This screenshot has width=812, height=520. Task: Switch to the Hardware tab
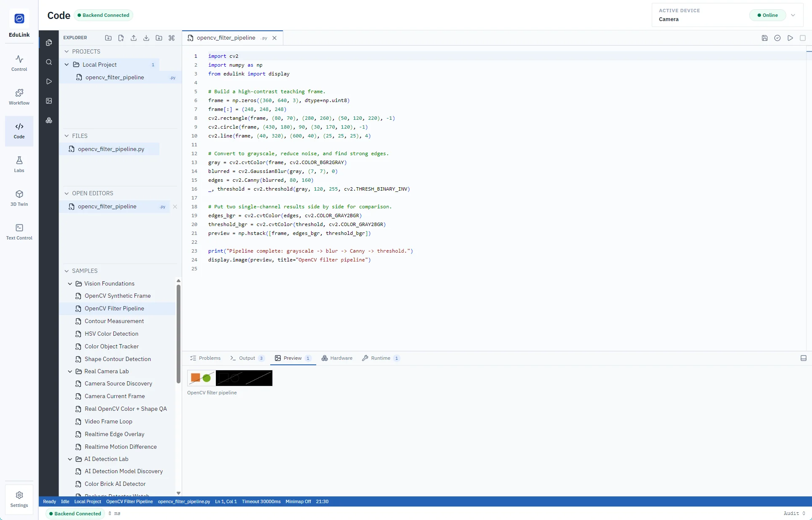(x=337, y=358)
